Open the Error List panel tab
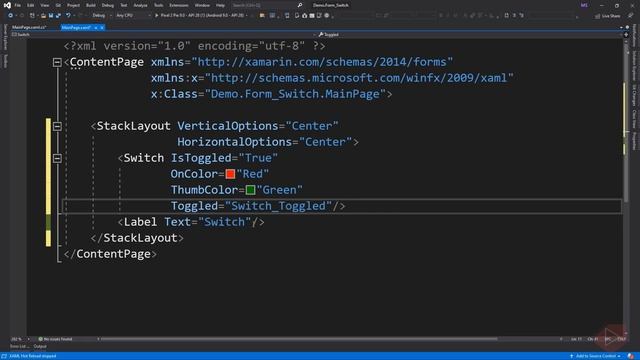This screenshot has height=360, width=640. 20,346
